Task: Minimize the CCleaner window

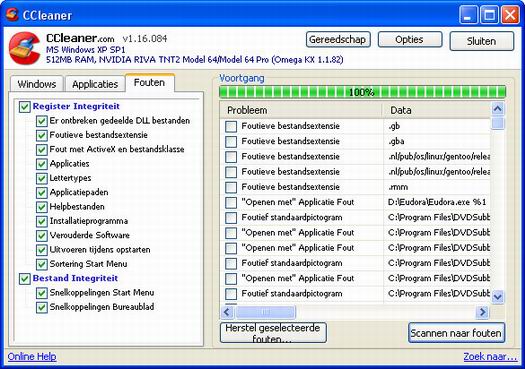Action: pos(468,15)
